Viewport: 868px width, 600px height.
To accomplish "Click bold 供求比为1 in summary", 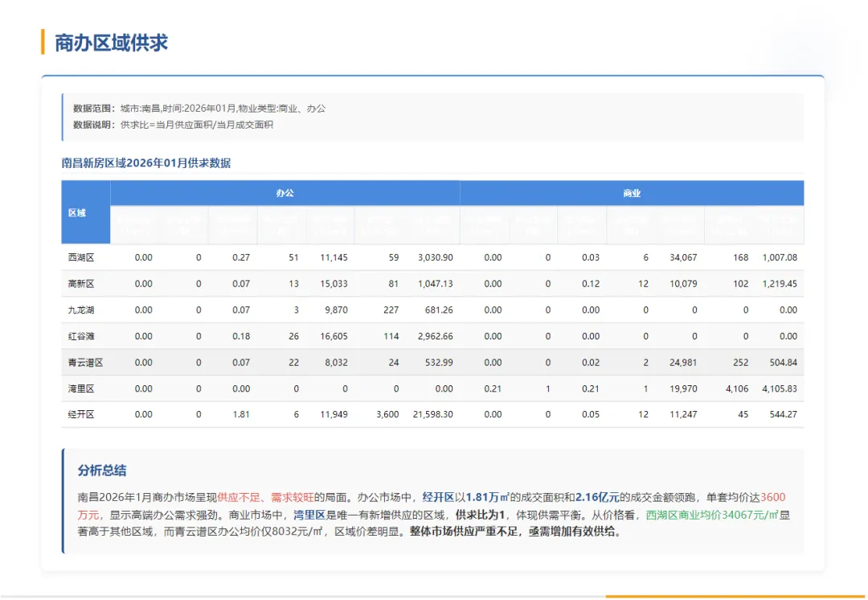I will coord(480,515).
